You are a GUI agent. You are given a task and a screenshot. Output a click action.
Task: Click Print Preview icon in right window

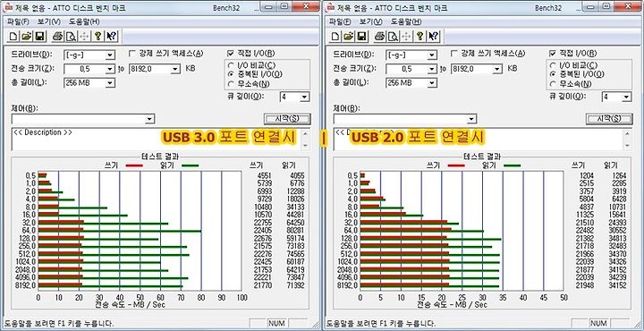tap(393, 36)
